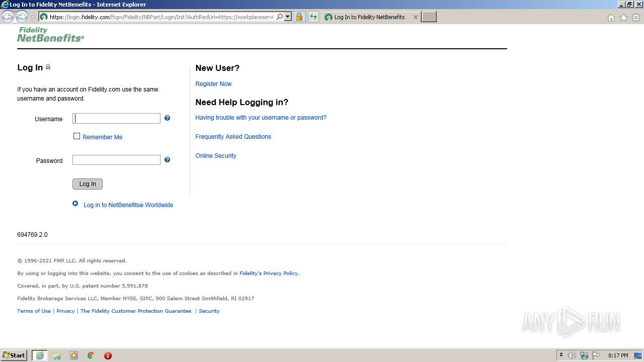Open the Register Now link

213,84
